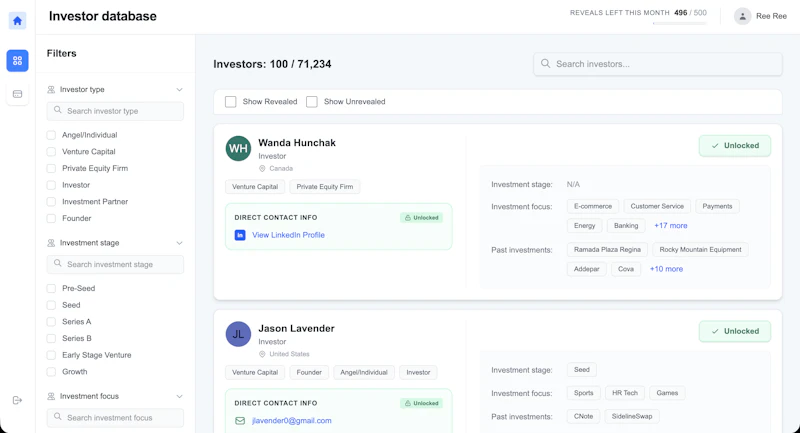800x433 pixels.
Task: Click the Canada location pin icon
Action: point(262,168)
